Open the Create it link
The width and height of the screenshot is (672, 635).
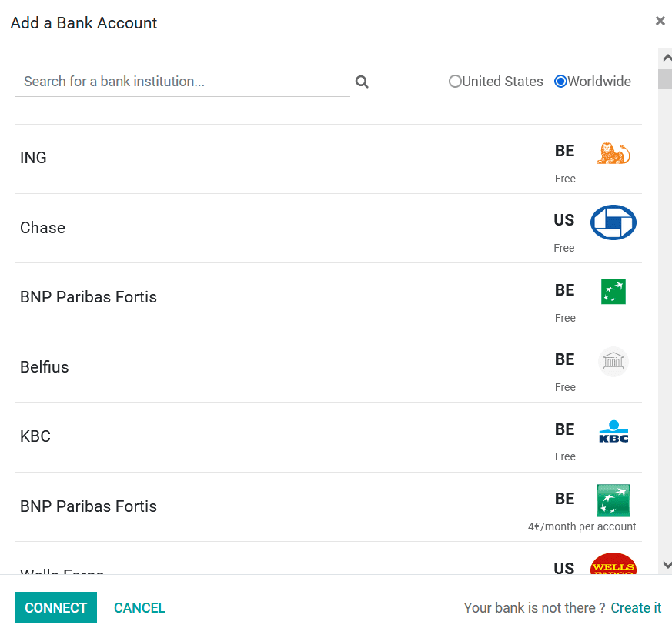[636, 607]
